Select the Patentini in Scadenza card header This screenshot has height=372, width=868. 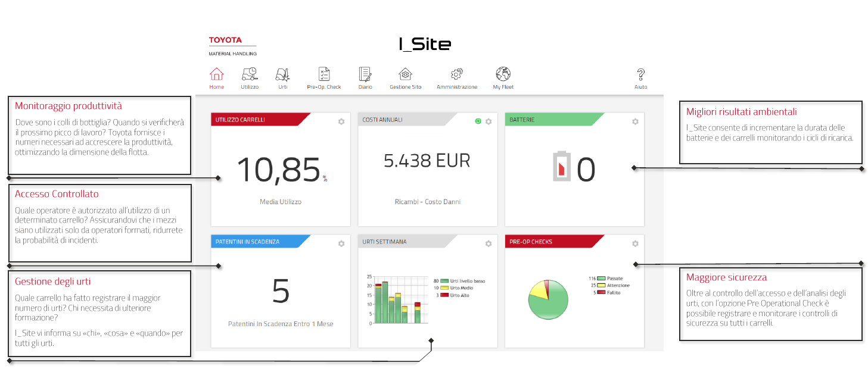(260, 242)
